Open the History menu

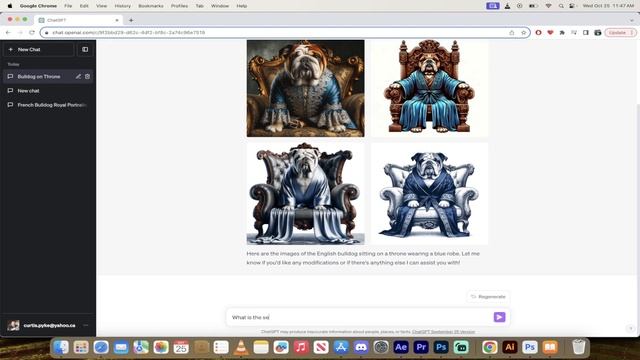click(x=122, y=6)
